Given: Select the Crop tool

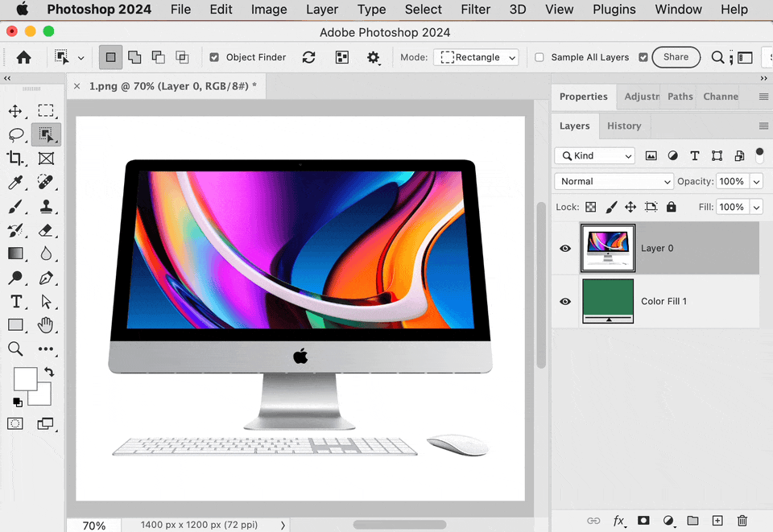Looking at the screenshot, I should (x=14, y=158).
